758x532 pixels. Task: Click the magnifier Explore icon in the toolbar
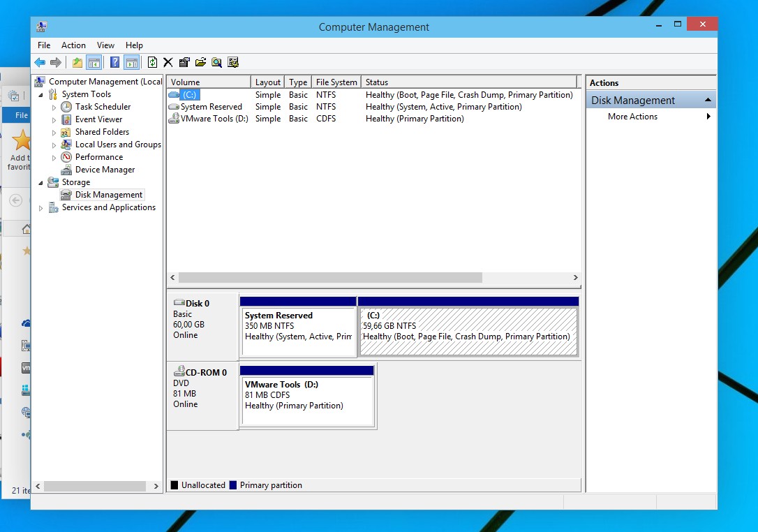(x=216, y=62)
